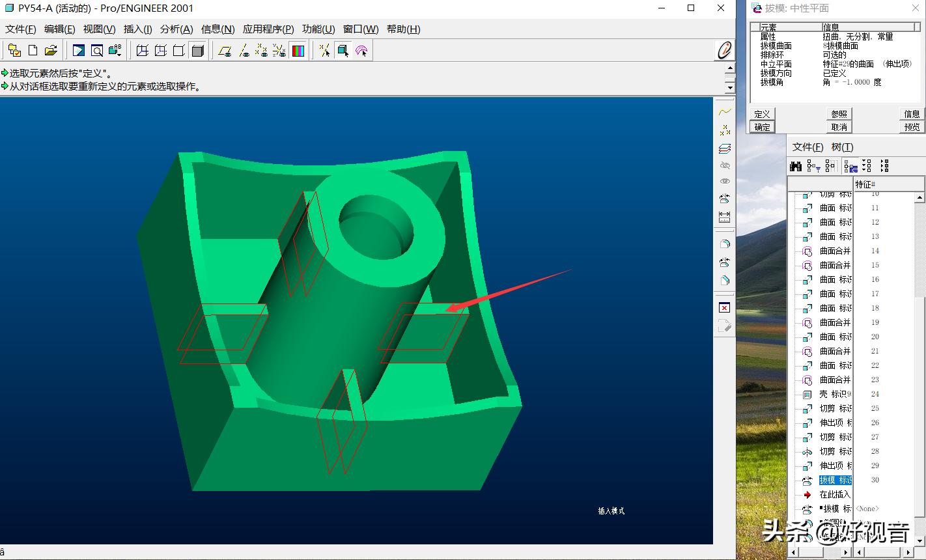Screen dimensions: 926x560
Task: Click the sketched curve tool icon
Action: coord(724,112)
